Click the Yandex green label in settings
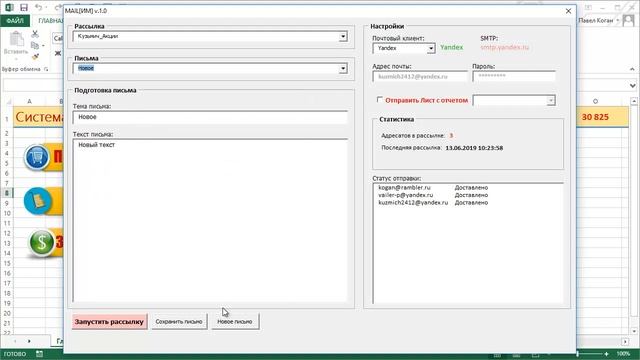The width and height of the screenshot is (640, 360). coord(451,47)
